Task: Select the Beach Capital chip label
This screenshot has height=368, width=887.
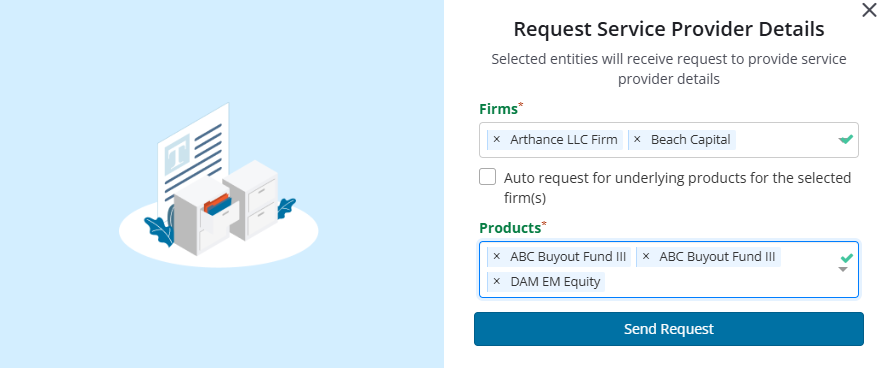Action: [690, 140]
